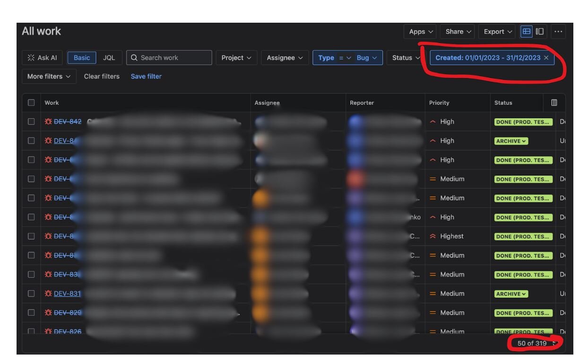The height and width of the screenshot is (364, 588).
Task: Check the box for DEV-831 row
Action: coord(31,294)
